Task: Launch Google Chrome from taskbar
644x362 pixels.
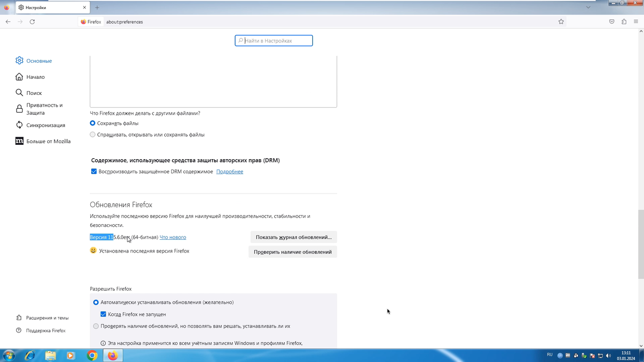Action: pyautogui.click(x=92, y=356)
